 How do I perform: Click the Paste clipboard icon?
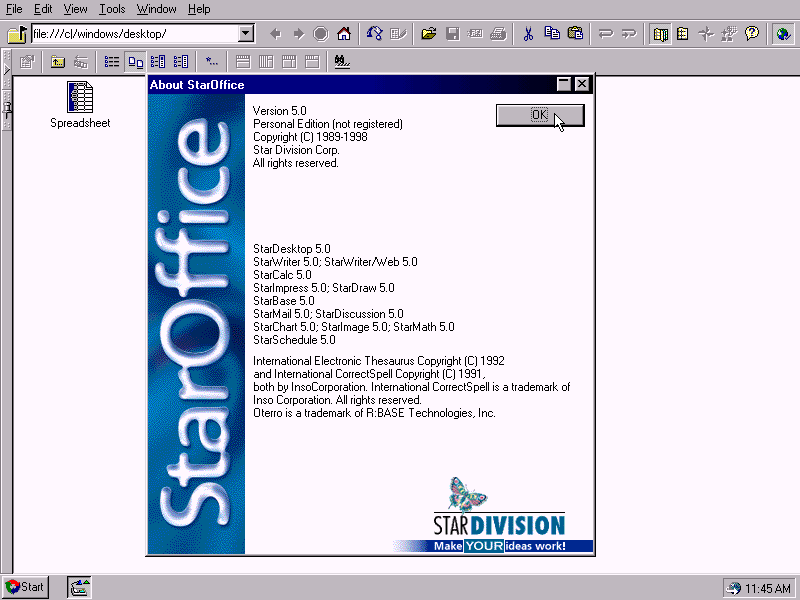pyautogui.click(x=575, y=34)
